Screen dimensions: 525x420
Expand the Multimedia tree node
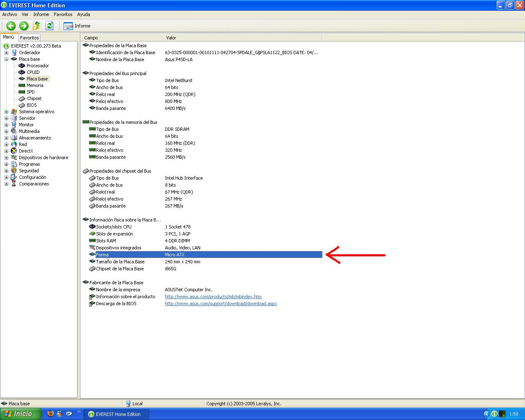pos(6,131)
